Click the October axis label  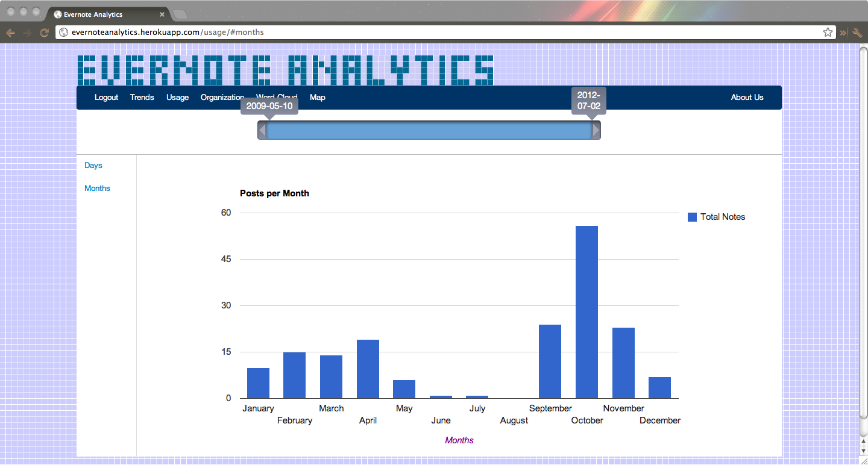click(x=587, y=420)
